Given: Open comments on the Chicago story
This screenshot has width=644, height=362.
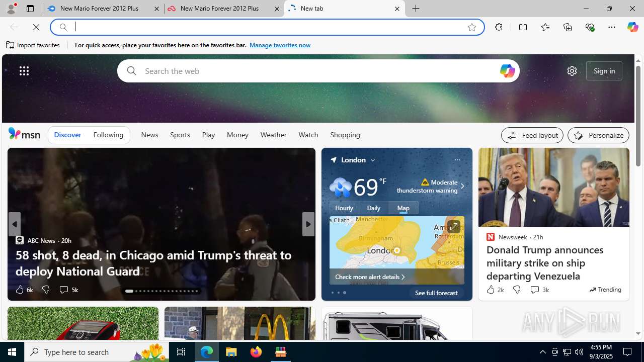Looking at the screenshot, I should [x=68, y=290].
